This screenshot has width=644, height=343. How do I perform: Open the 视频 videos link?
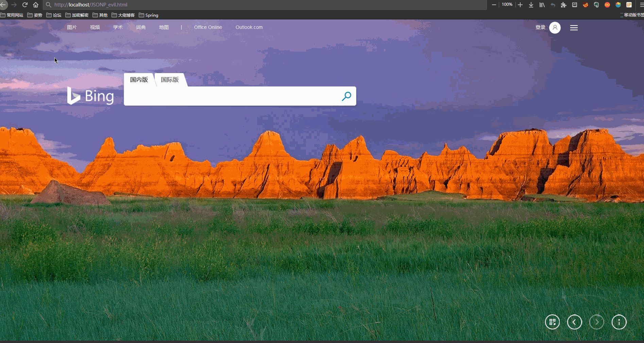[x=95, y=27]
